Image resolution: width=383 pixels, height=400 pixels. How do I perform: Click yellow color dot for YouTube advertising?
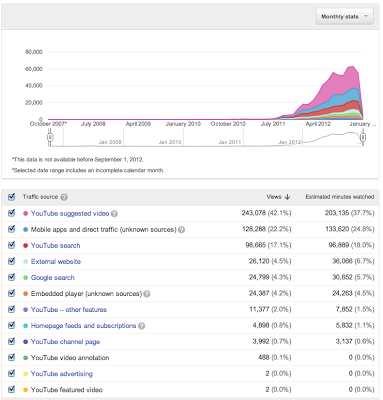pos(25,374)
